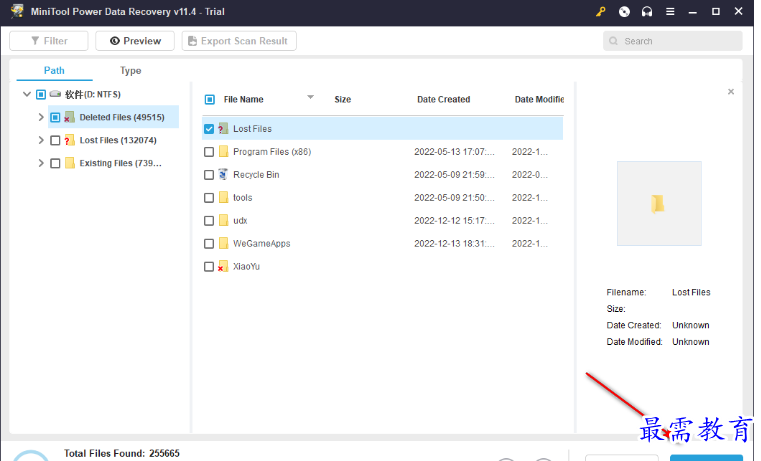Click the udx folder icon
This screenshot has height=461, width=761.
[223, 220]
